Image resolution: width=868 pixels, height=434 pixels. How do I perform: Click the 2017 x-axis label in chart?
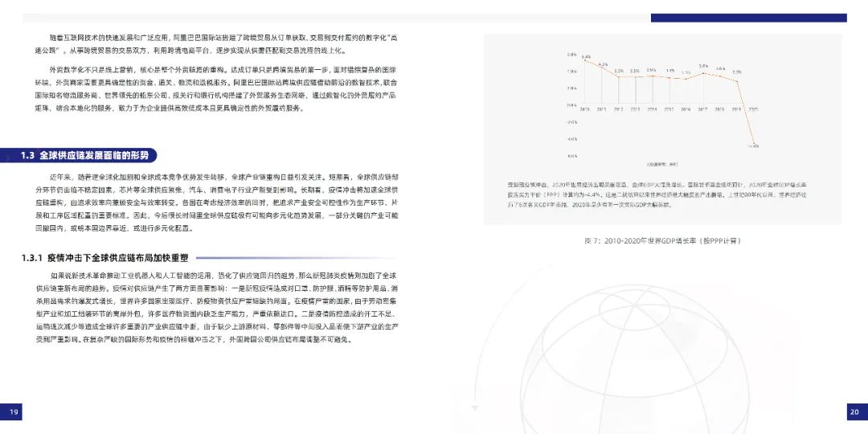tap(702, 109)
